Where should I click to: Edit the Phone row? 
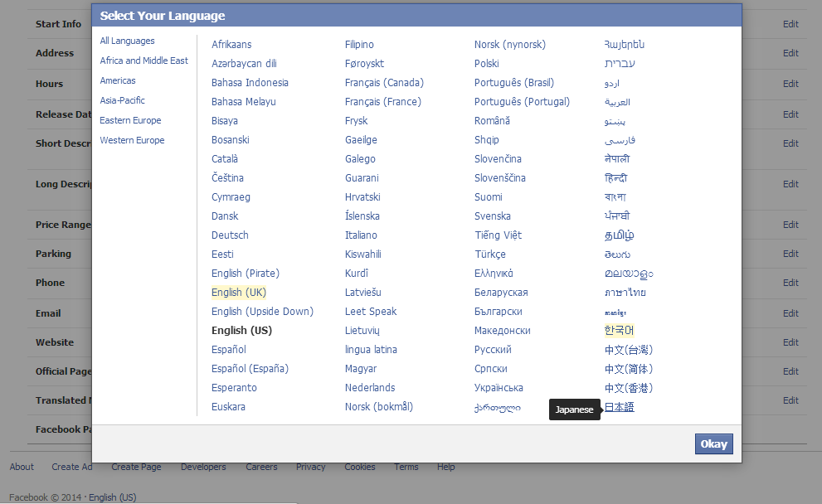click(x=790, y=283)
